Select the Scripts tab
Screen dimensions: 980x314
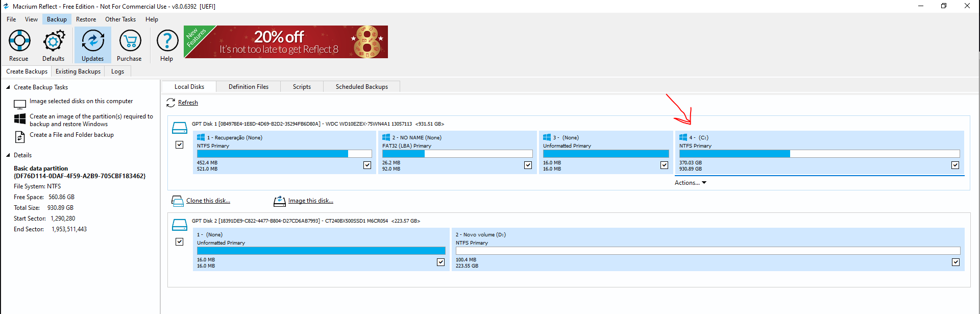[x=302, y=87]
